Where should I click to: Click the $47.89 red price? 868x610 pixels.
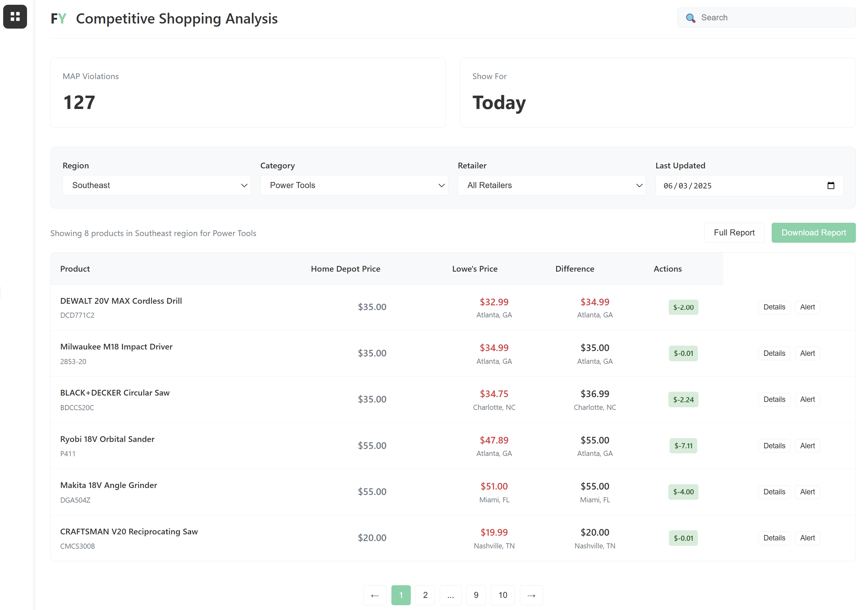pos(494,440)
